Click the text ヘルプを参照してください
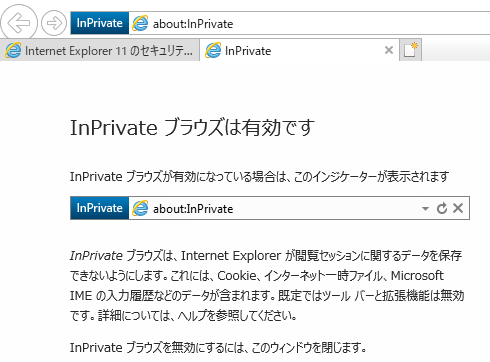Image resolution: width=490 pixels, height=362 pixels. point(237,315)
